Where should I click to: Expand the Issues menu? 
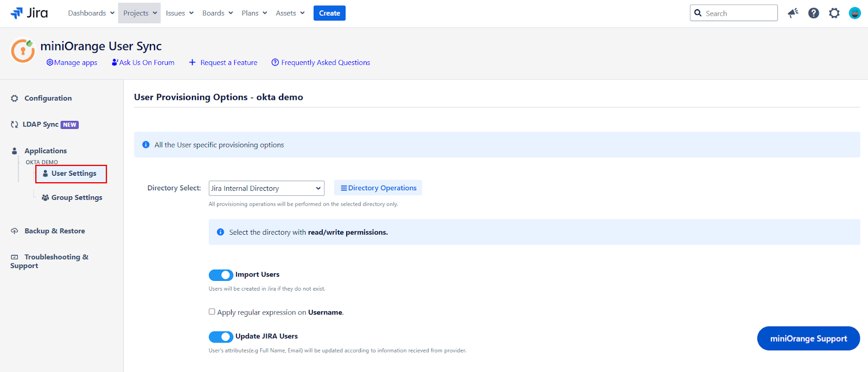coord(180,13)
